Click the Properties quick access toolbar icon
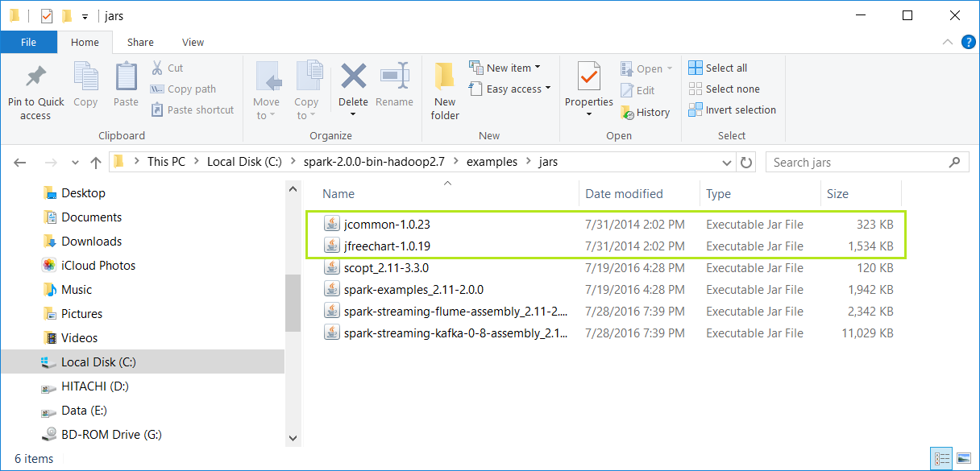Viewport: 980px width, 471px height. pyautogui.click(x=47, y=16)
